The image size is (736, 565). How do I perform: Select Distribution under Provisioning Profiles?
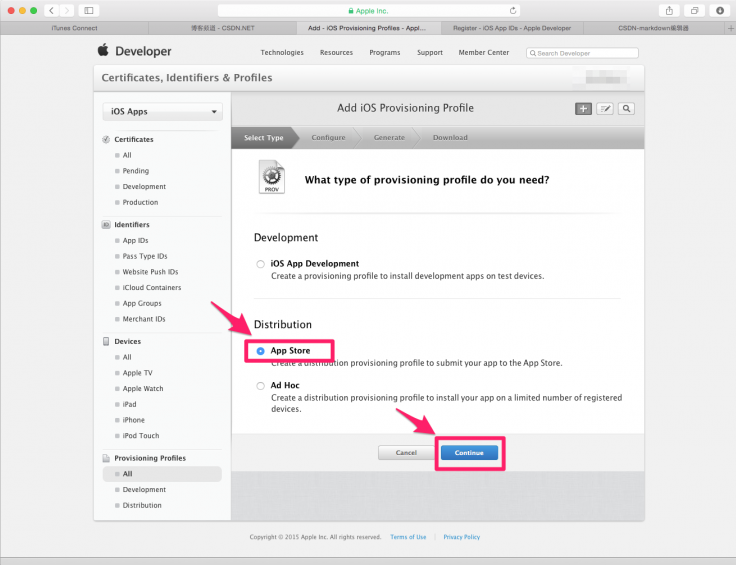(x=142, y=505)
